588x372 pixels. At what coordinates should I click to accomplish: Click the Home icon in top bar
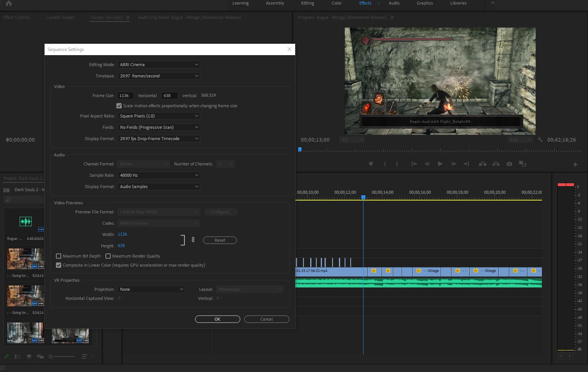click(x=8, y=3)
